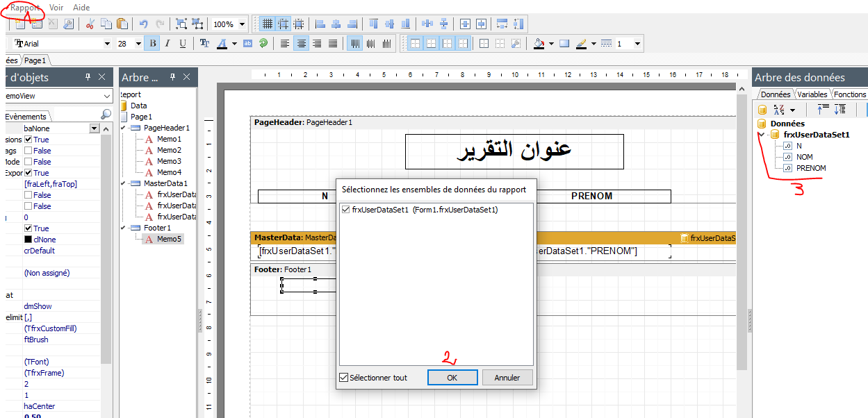Image resolution: width=868 pixels, height=418 pixels.
Task: Select the italic formatting icon
Action: point(166,43)
